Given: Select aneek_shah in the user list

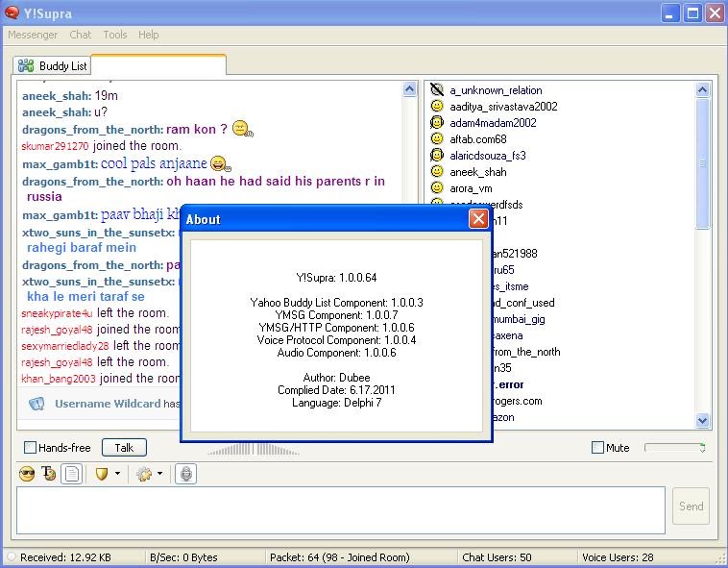Looking at the screenshot, I should (x=478, y=172).
